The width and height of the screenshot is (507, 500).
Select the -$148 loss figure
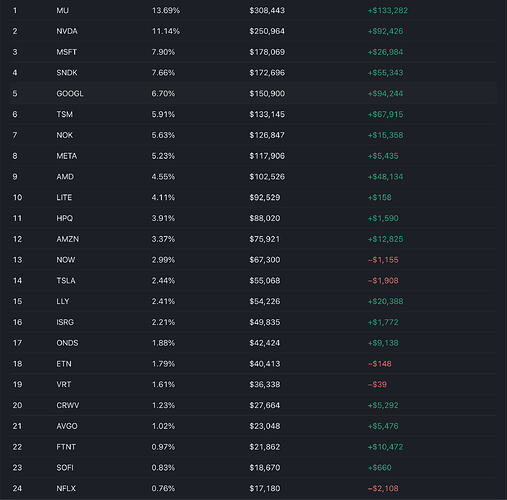[380, 364]
